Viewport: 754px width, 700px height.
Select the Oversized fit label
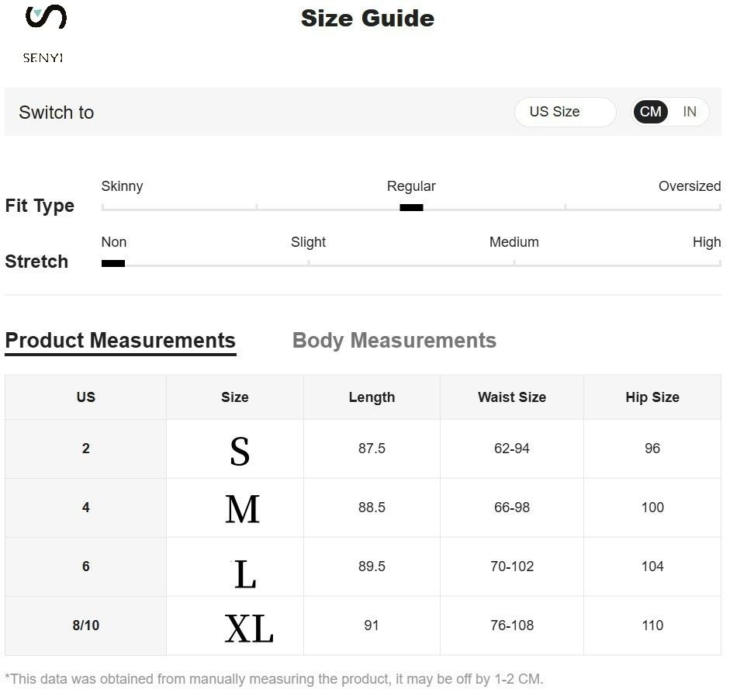689,186
